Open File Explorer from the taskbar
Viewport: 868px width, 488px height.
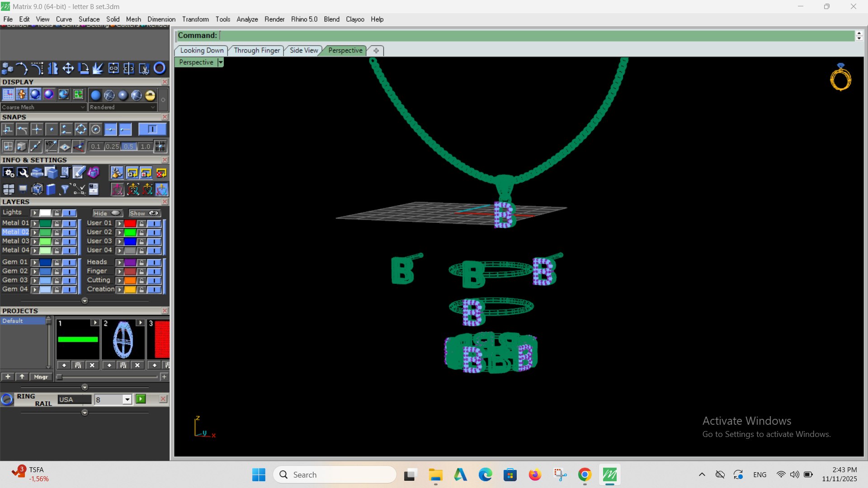click(x=435, y=475)
